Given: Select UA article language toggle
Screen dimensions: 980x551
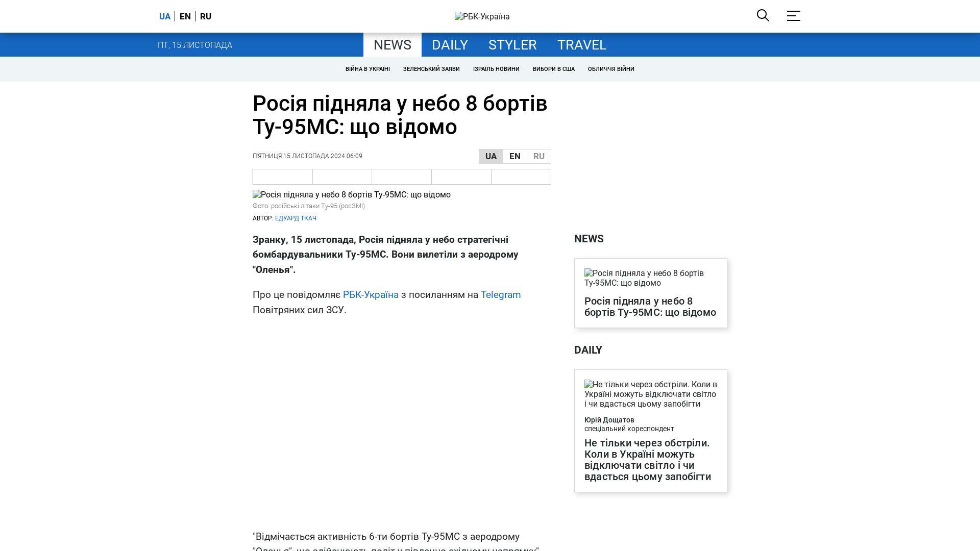Looking at the screenshot, I should click(x=491, y=156).
